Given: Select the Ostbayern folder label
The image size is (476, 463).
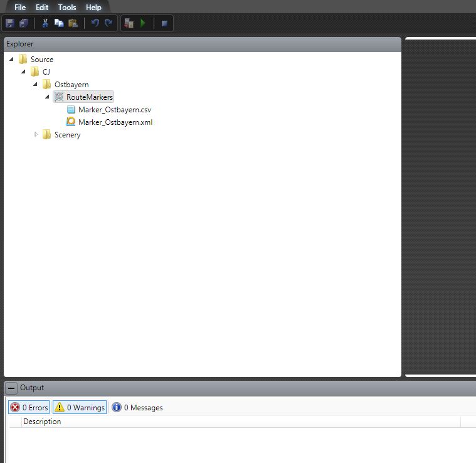Looking at the screenshot, I should pyautogui.click(x=71, y=85).
